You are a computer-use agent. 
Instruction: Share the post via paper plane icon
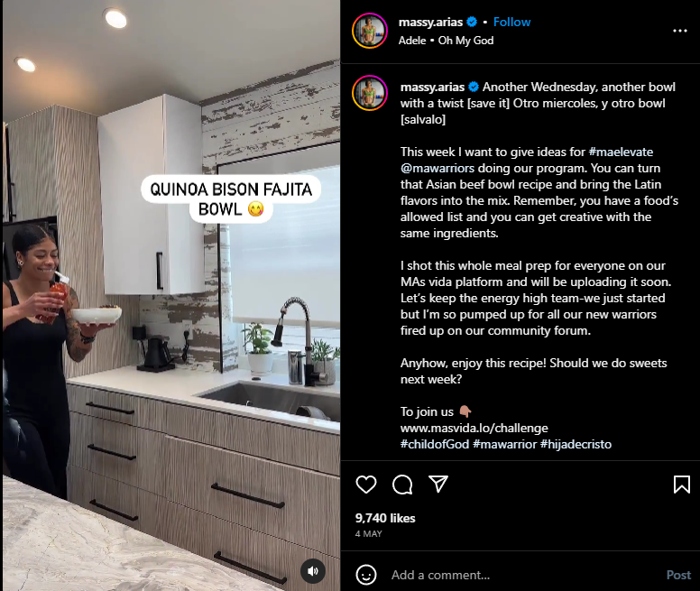(x=438, y=484)
